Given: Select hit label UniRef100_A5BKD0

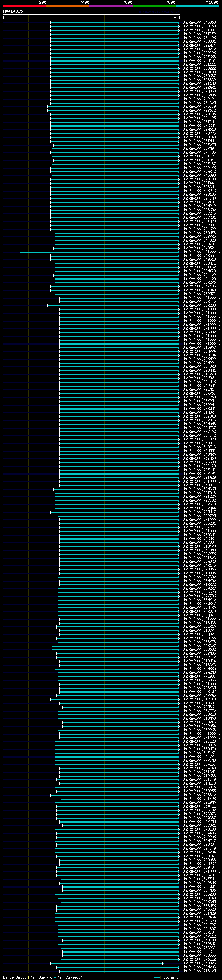Looking at the screenshot, I should 199,210.
